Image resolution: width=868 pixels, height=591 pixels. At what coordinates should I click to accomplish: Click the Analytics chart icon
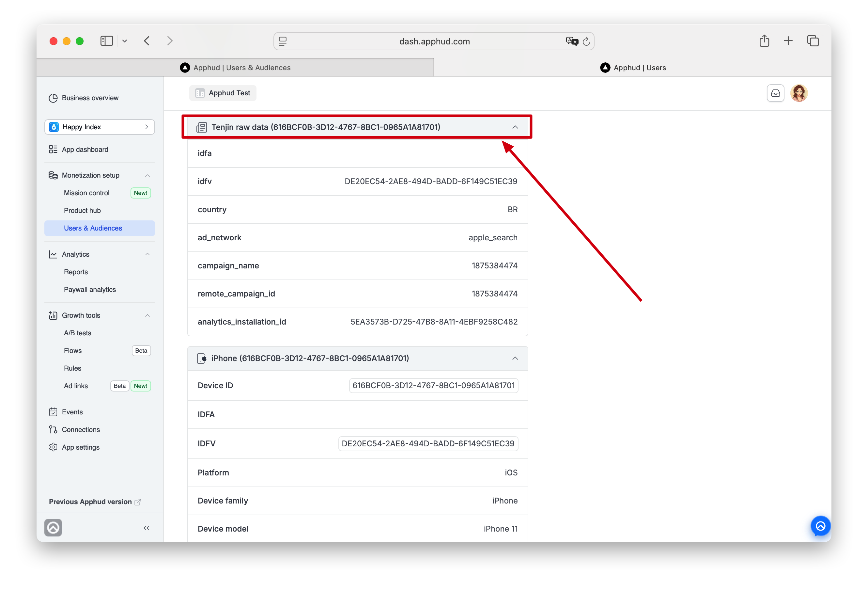point(53,254)
